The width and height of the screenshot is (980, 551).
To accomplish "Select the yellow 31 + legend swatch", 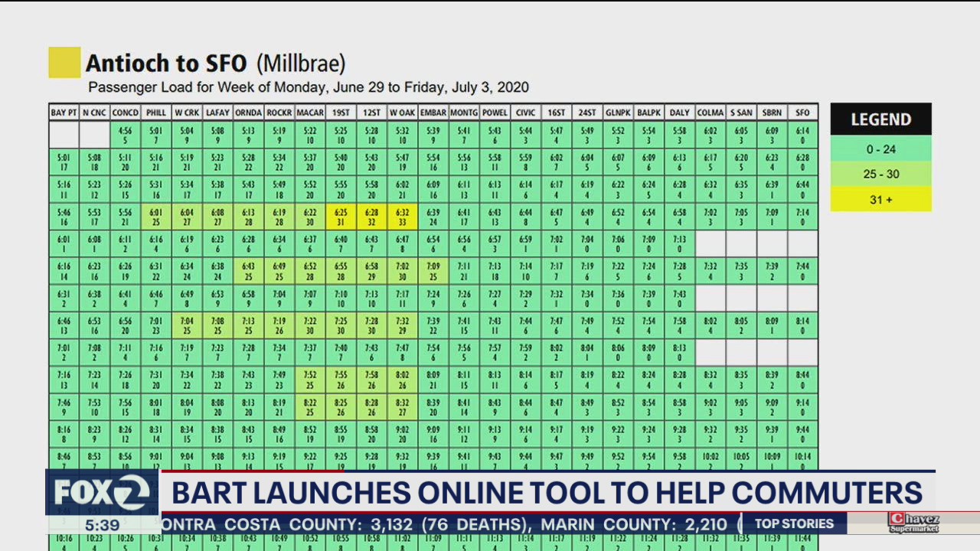I will pos(880,199).
